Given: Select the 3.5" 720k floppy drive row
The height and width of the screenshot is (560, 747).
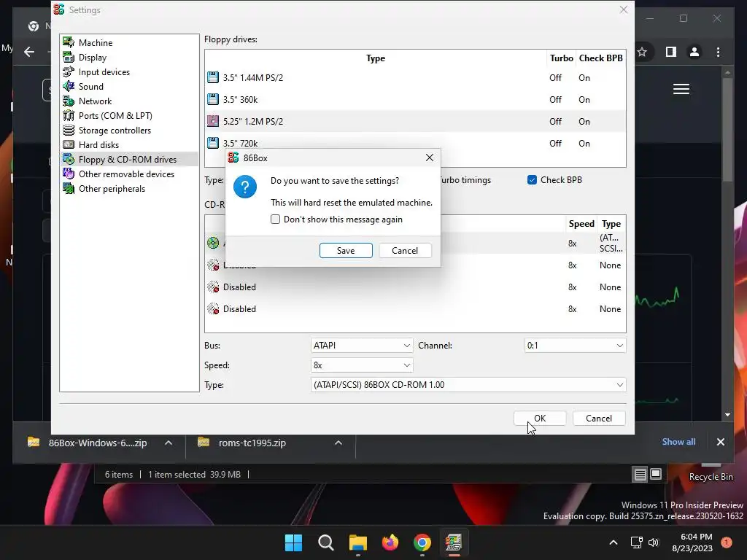Looking at the screenshot, I should (x=415, y=144).
